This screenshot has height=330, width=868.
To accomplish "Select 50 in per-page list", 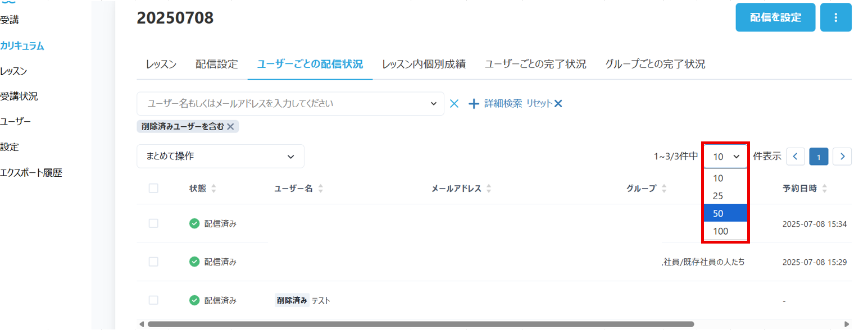I will coord(725,213).
